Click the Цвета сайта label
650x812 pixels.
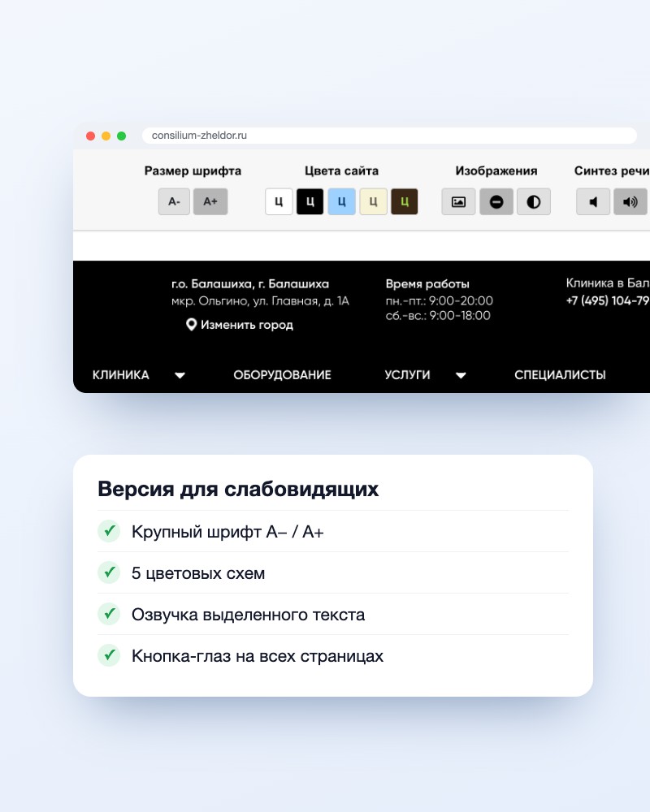click(x=341, y=171)
